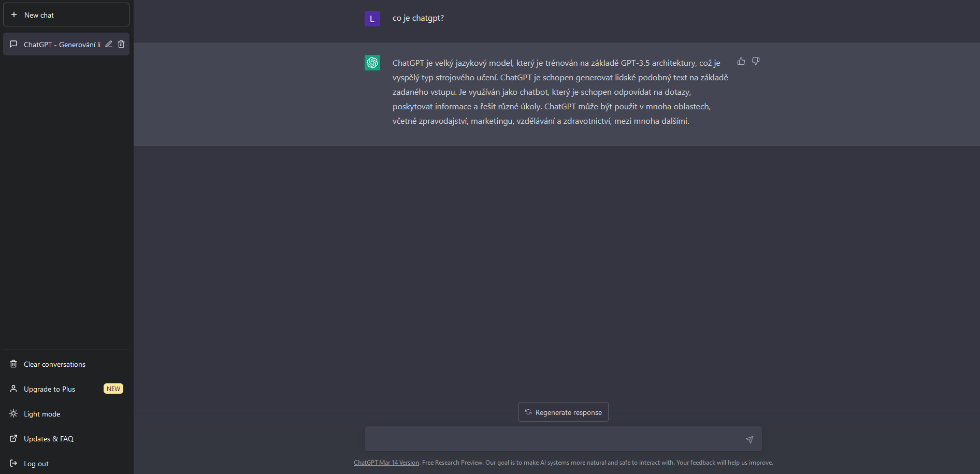Clear conversations in the sidebar
The height and width of the screenshot is (474, 980).
[x=66, y=364]
